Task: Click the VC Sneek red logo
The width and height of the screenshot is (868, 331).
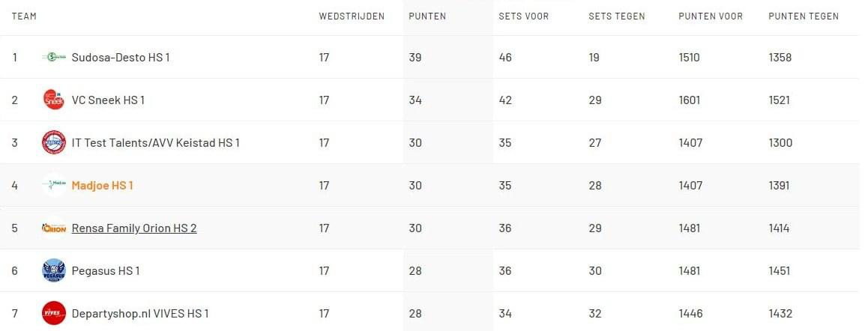Action: coord(54,100)
